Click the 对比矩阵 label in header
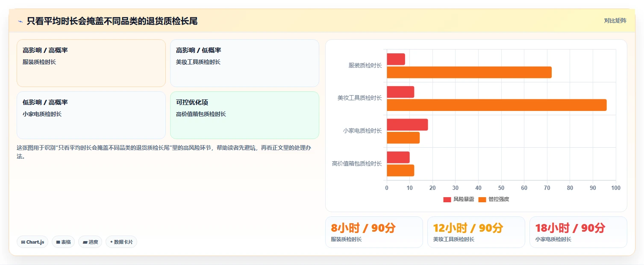644x265 pixels. (615, 20)
